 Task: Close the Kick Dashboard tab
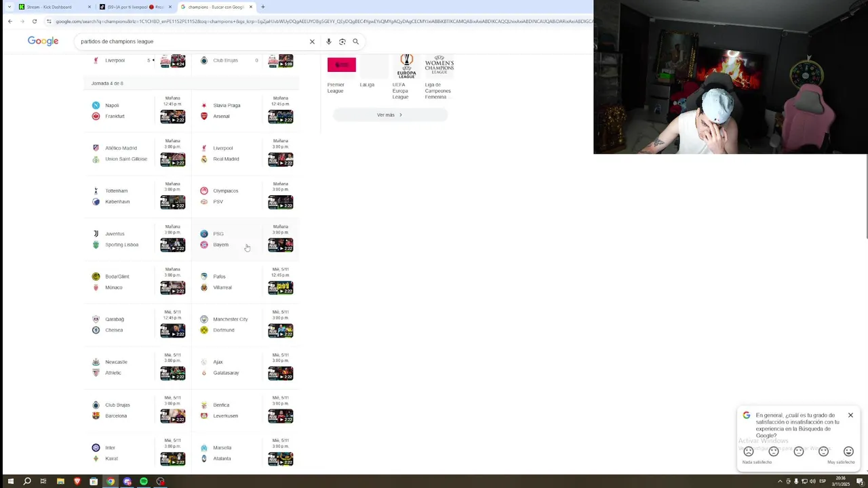(90, 7)
